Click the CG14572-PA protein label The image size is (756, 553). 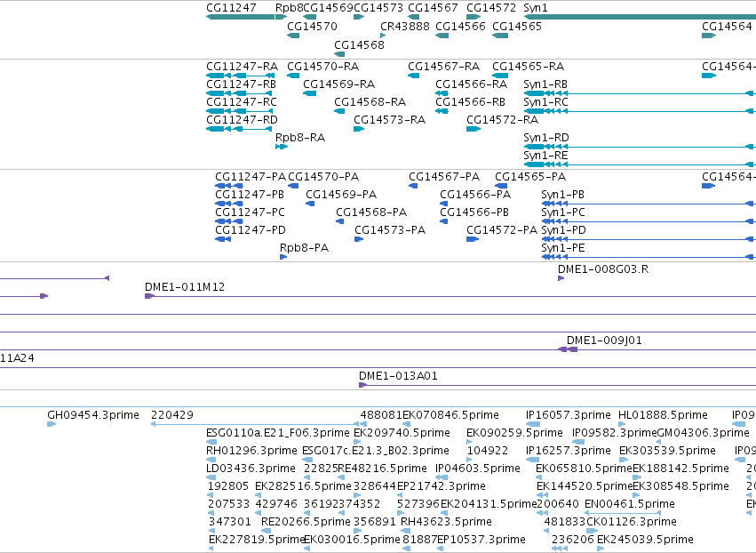coord(502,230)
